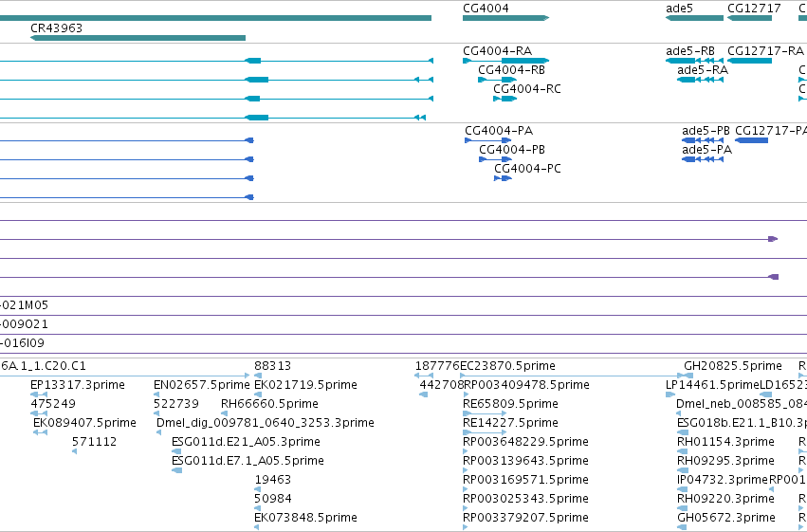This screenshot has height=532, width=807.
Task: Open transcript CG4004-RB
Action: click(x=511, y=70)
